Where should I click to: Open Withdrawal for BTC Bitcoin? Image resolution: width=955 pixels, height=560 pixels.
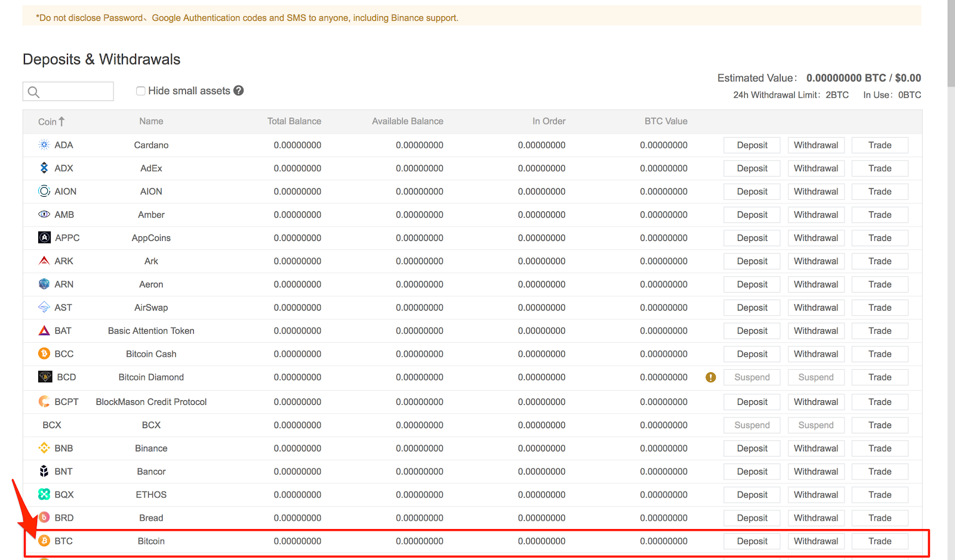[x=816, y=542]
